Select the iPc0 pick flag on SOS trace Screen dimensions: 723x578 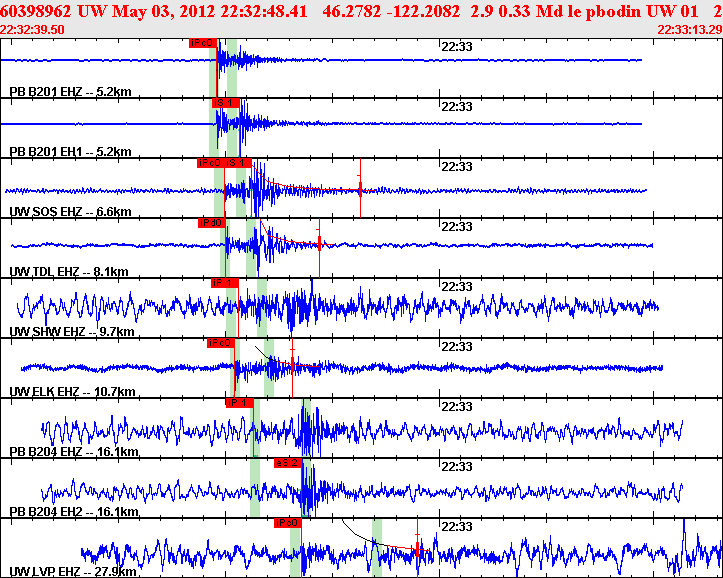point(210,163)
